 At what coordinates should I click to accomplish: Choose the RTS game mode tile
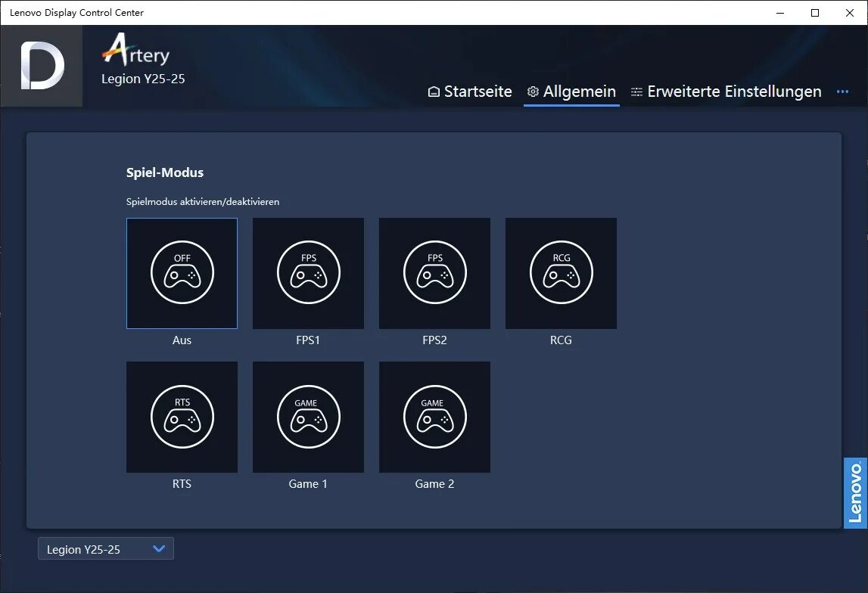click(x=182, y=417)
